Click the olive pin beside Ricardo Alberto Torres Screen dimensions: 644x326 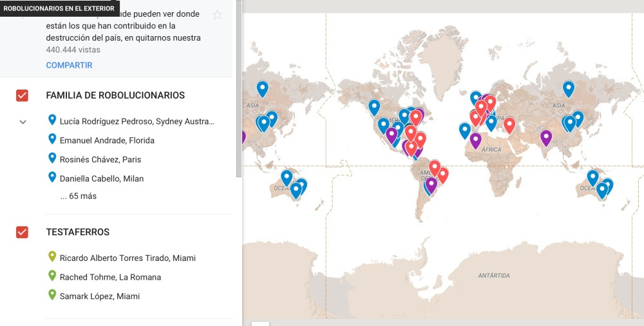pyautogui.click(x=52, y=256)
